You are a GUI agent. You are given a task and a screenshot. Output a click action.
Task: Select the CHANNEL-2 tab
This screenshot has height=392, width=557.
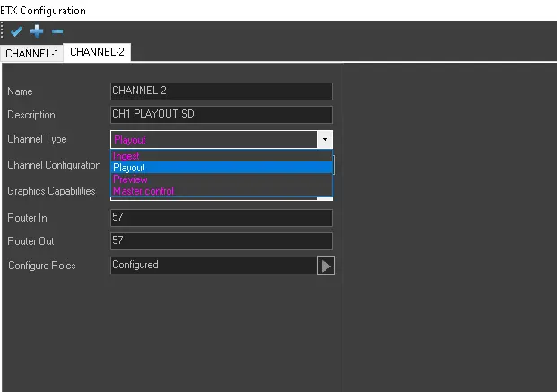point(97,52)
